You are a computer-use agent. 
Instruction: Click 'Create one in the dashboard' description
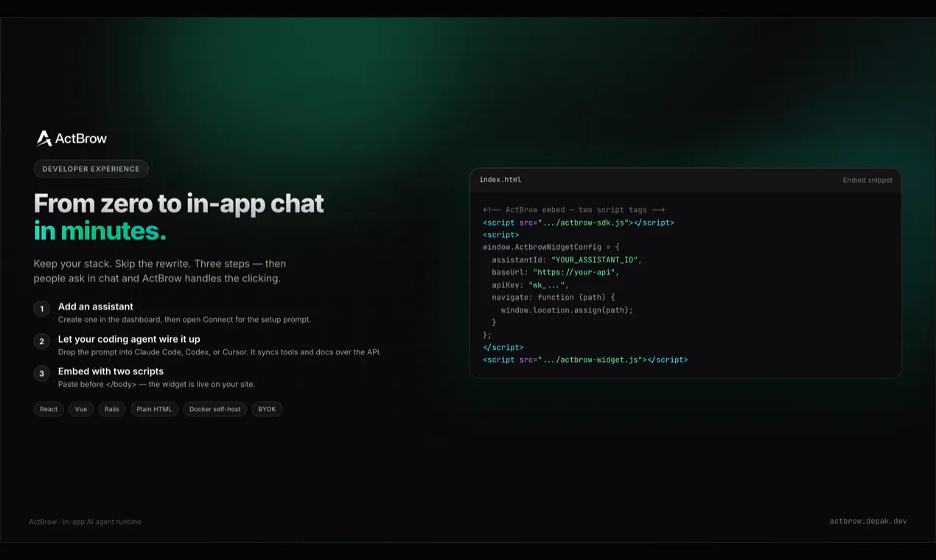184,320
